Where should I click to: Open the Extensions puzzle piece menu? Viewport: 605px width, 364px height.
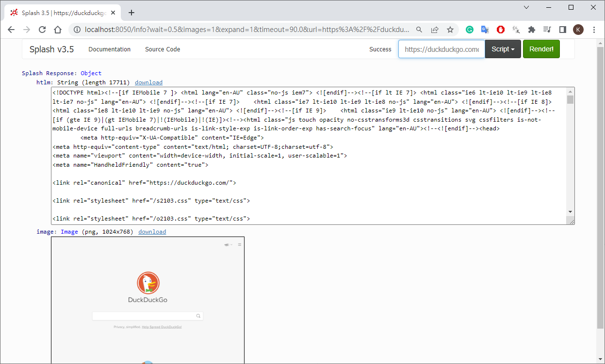(x=532, y=30)
